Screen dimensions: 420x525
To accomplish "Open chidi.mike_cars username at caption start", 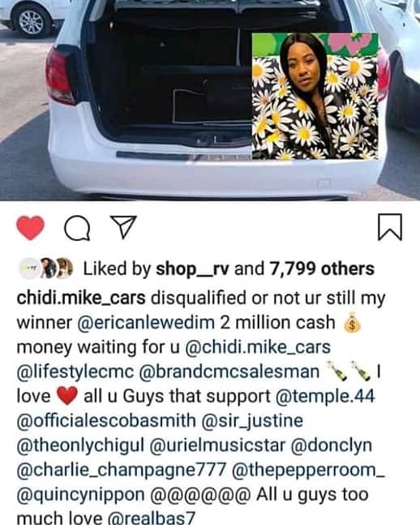I will point(81,298).
